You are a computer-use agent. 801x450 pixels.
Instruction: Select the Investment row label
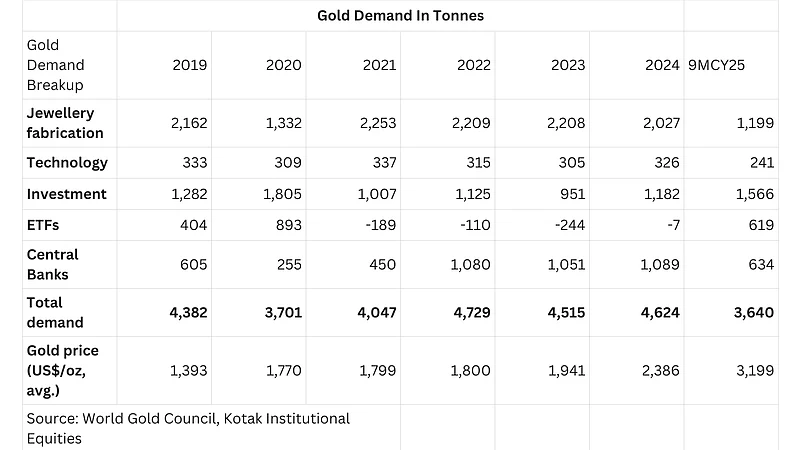(x=67, y=194)
